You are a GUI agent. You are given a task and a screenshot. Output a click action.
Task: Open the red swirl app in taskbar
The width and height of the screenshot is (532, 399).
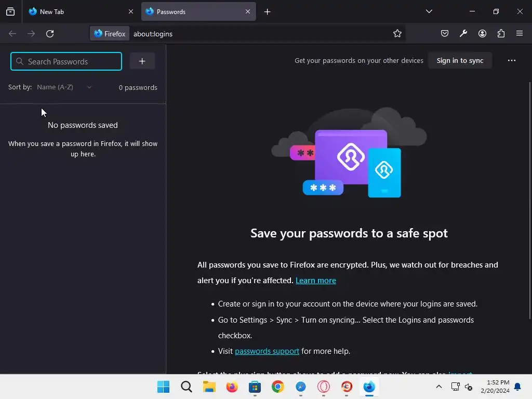coord(347,387)
